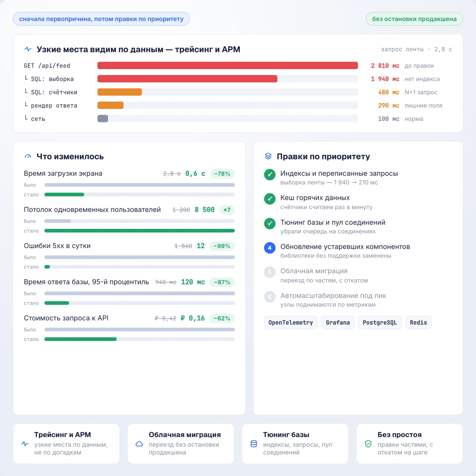Click the gauge icon next to Что изменилось

[x=28, y=157]
